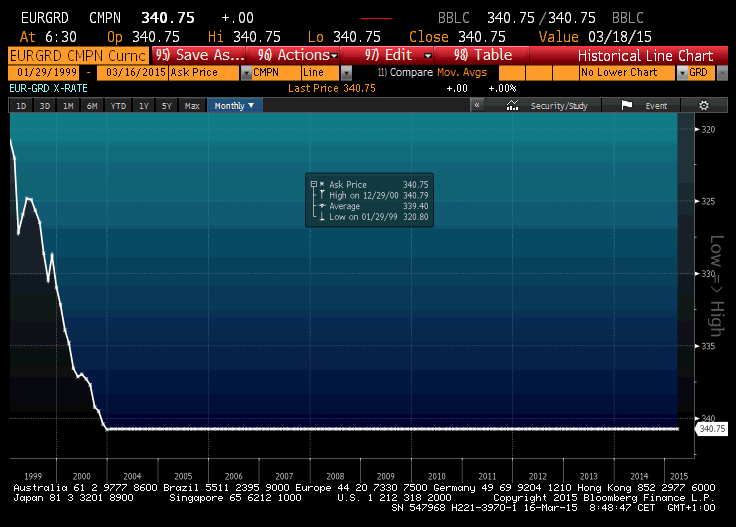Screen dimensions: 736x527
Task: Click the Event label
Action: tap(656, 106)
